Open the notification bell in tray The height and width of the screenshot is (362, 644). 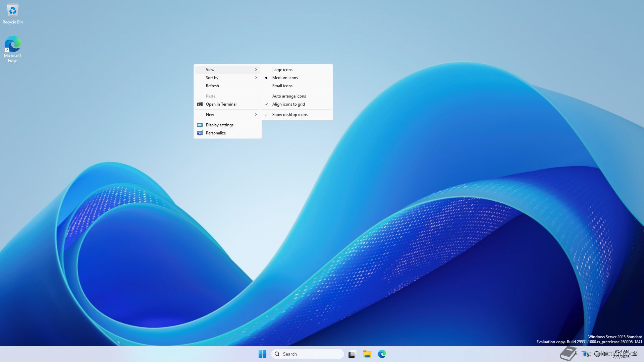635,354
